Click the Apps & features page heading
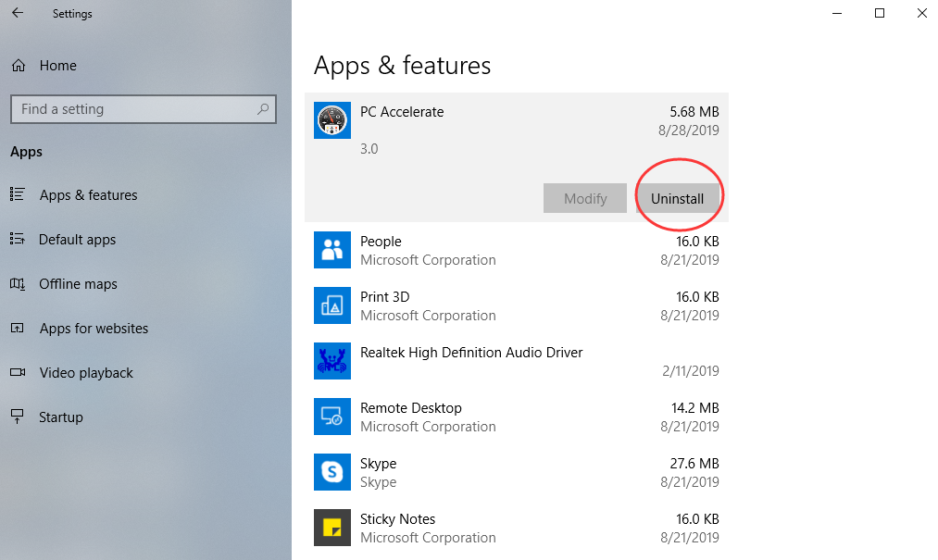The height and width of the screenshot is (560, 938). pyautogui.click(x=402, y=65)
